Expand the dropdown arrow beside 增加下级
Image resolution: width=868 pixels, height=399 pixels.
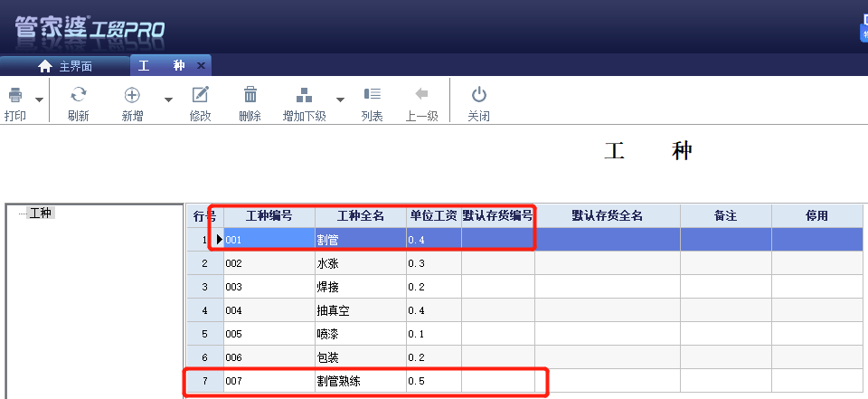point(340,100)
